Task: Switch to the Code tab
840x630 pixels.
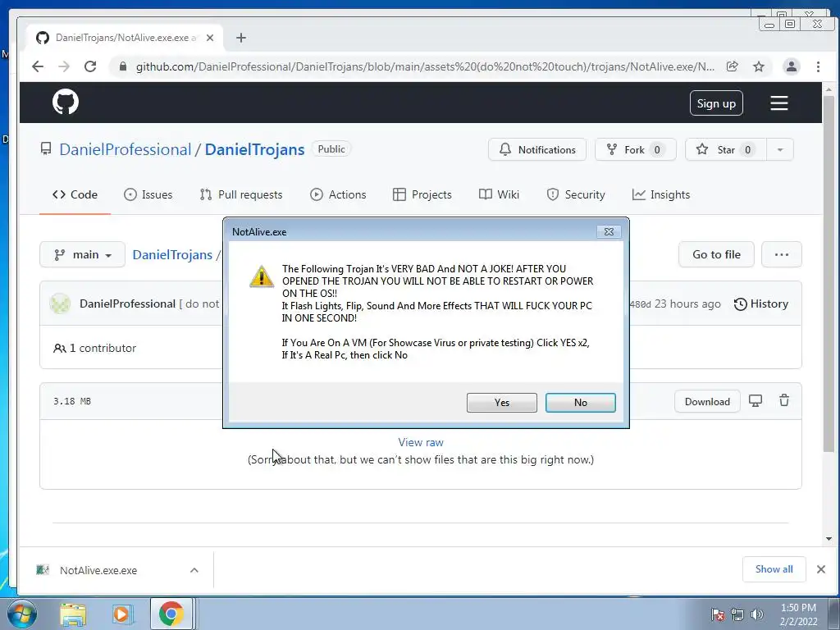Action: tap(75, 194)
